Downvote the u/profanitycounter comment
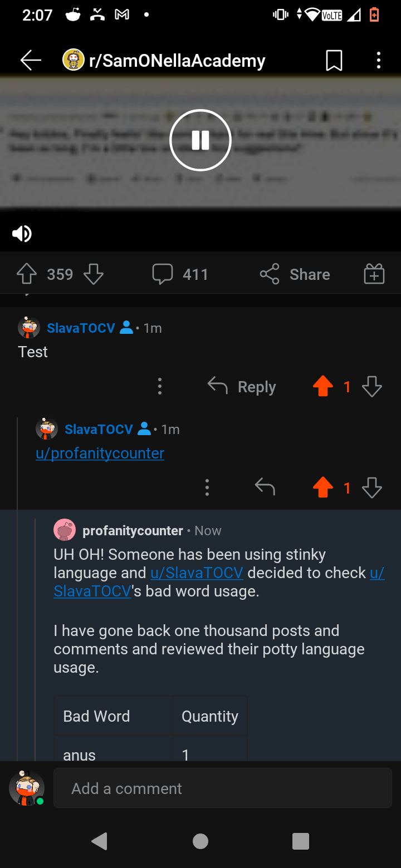The width and height of the screenshot is (401, 868). pyautogui.click(x=371, y=487)
